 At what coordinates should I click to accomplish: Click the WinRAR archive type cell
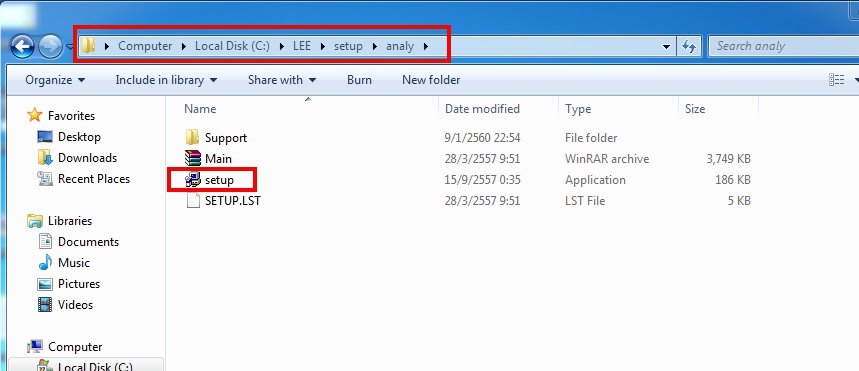[x=607, y=159]
